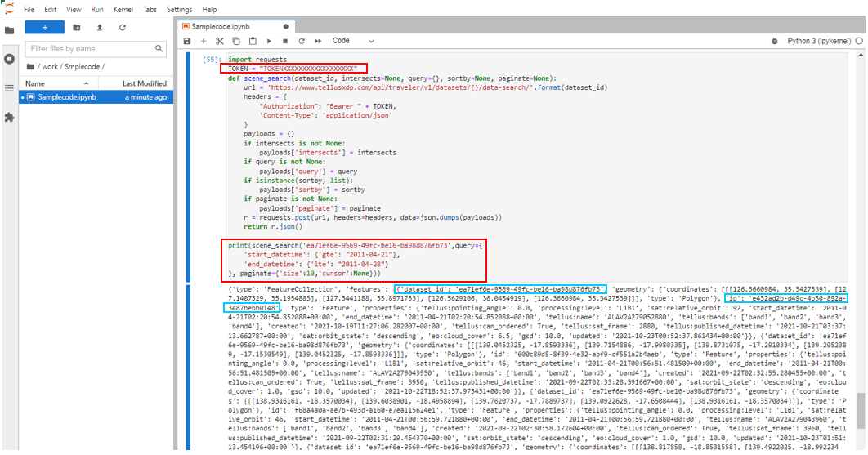Click the 'return r.json()' code line
The height and width of the screenshot is (455, 868).
point(273,226)
